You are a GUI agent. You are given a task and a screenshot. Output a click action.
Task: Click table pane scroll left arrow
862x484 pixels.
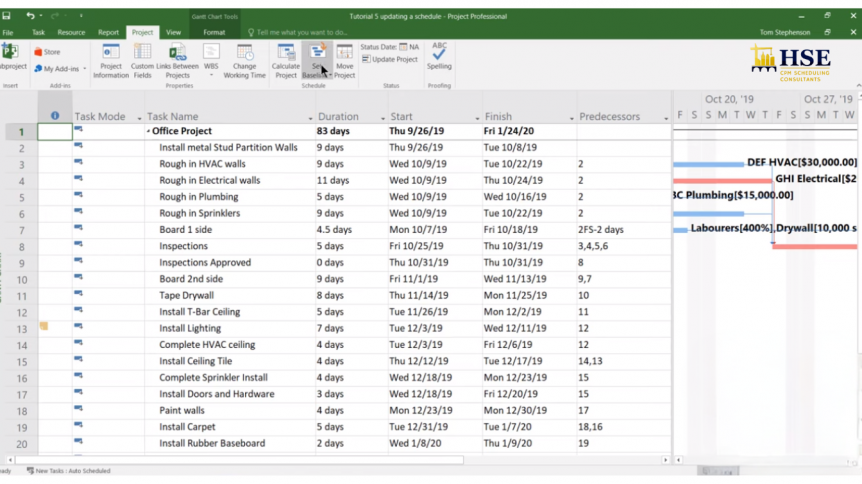point(10,460)
